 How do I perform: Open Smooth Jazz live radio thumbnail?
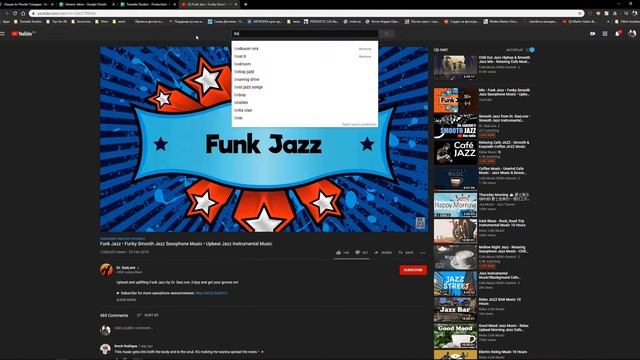point(455,126)
